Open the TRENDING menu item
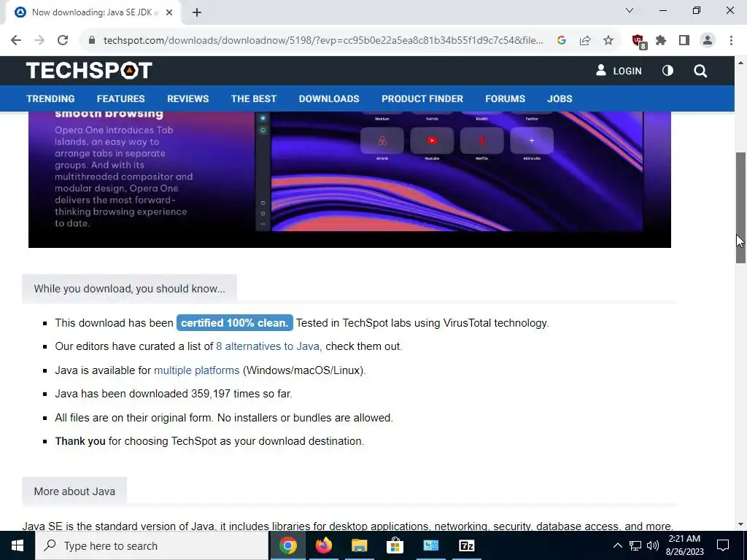Screen dimensions: 747x560 pos(50,98)
